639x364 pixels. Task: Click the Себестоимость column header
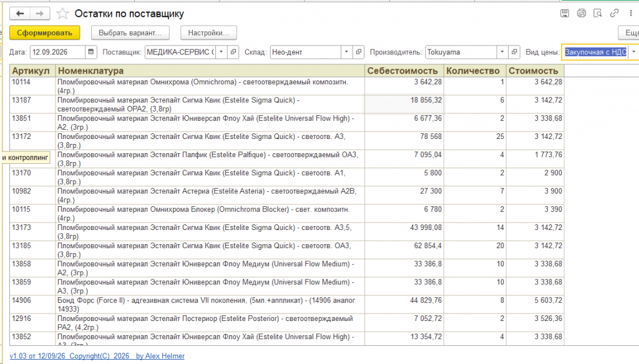tap(404, 71)
